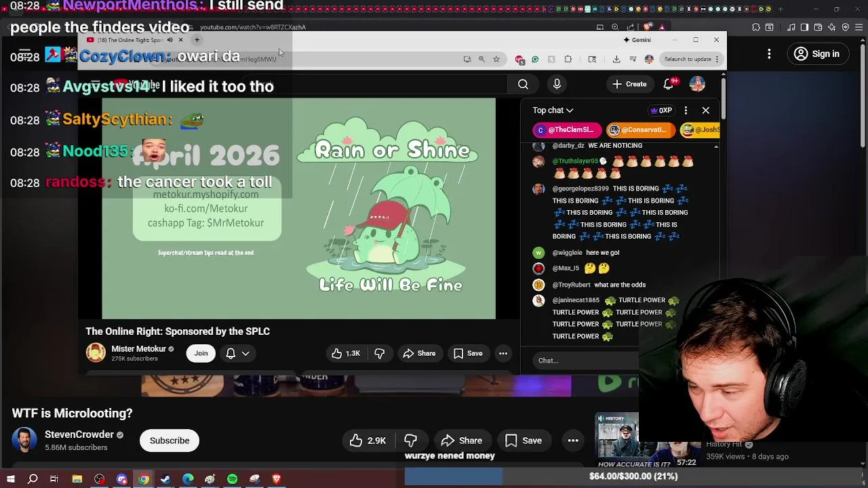Toggle Brave sidebar panel icon

pos(804,27)
